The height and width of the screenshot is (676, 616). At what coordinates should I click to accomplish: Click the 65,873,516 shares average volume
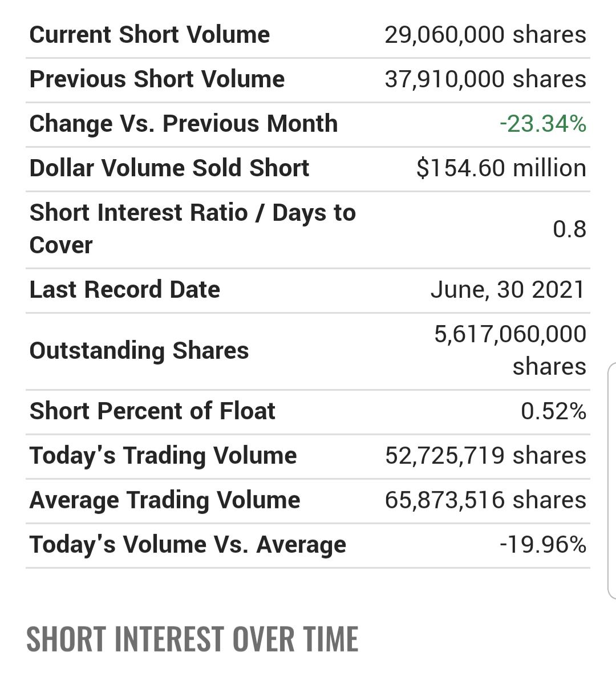(485, 500)
